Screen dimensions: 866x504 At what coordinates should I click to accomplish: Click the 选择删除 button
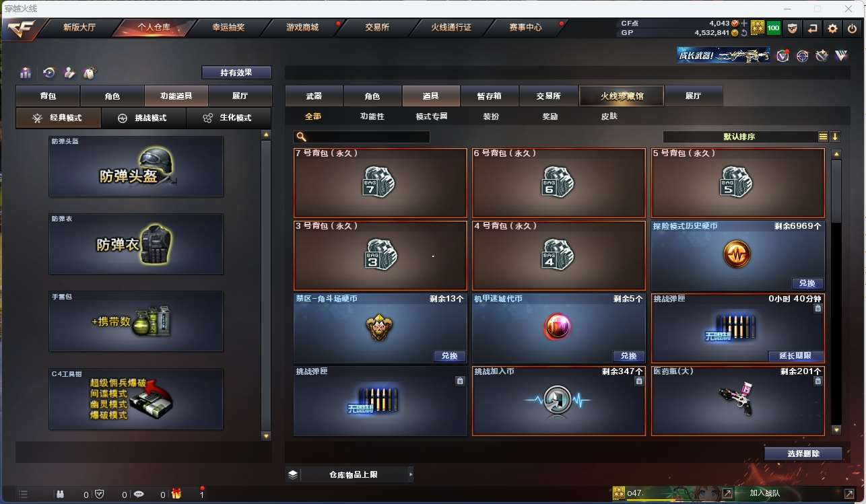click(803, 454)
